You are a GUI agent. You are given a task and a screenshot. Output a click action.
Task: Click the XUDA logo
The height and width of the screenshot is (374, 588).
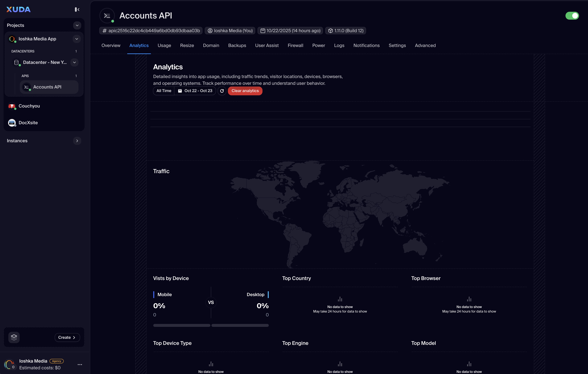(x=18, y=9)
